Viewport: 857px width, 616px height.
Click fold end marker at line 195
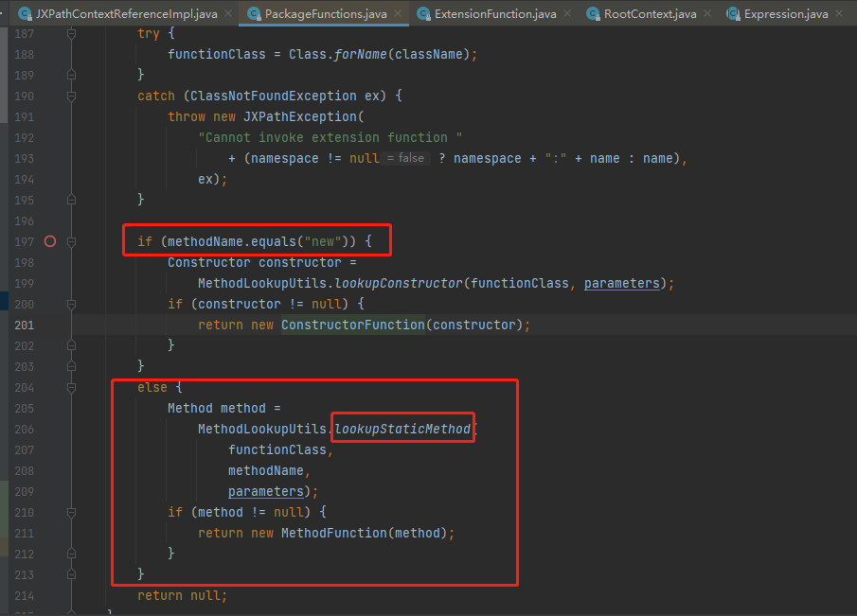[x=71, y=200]
